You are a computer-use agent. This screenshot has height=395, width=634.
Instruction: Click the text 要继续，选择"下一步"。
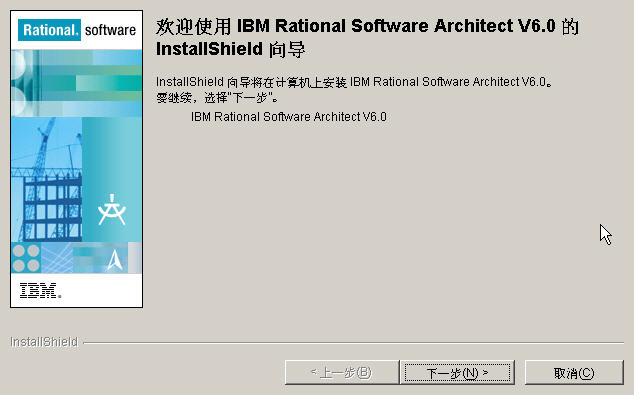click(218, 98)
